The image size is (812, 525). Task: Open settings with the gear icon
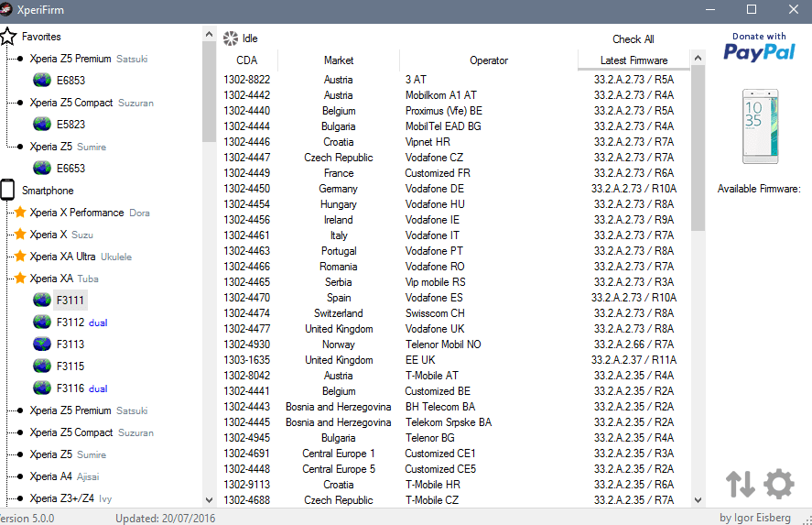click(x=779, y=484)
